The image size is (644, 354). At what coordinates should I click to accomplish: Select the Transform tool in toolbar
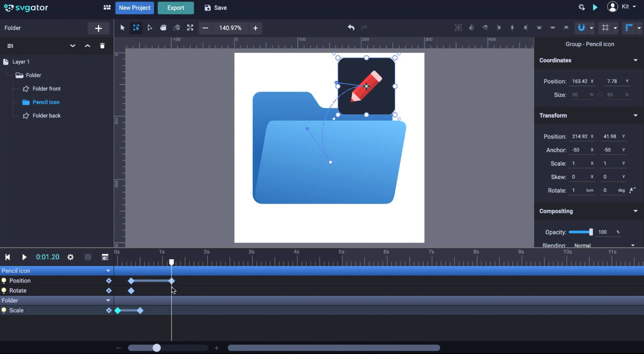click(x=136, y=28)
